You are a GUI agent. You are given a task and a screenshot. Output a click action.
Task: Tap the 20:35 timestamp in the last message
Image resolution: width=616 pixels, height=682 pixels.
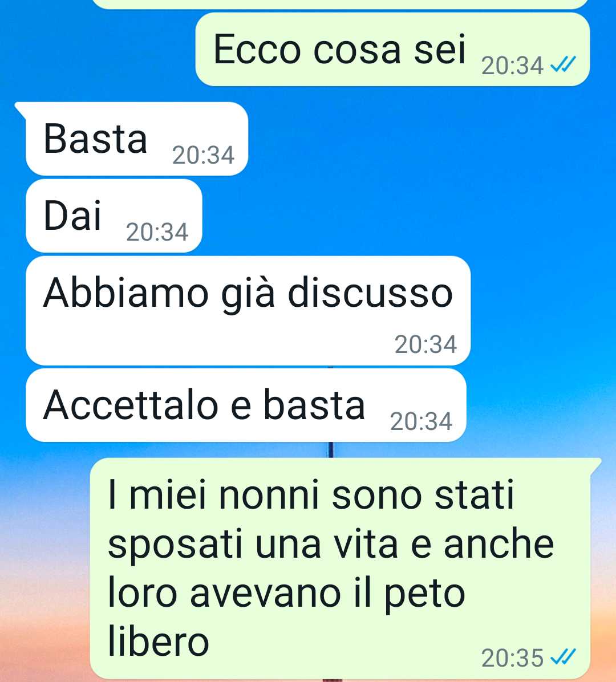pos(512,658)
